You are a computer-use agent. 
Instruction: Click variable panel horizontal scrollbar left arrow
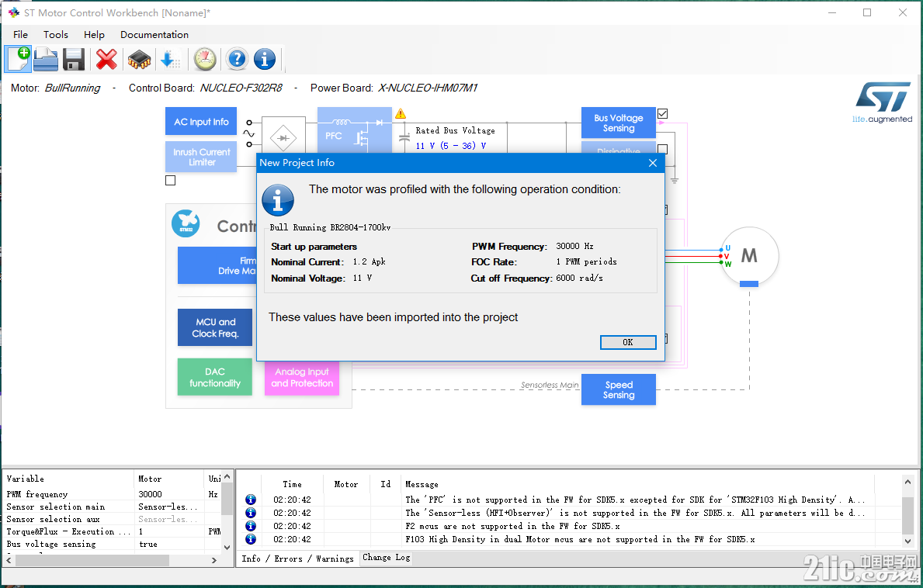coord(9,560)
